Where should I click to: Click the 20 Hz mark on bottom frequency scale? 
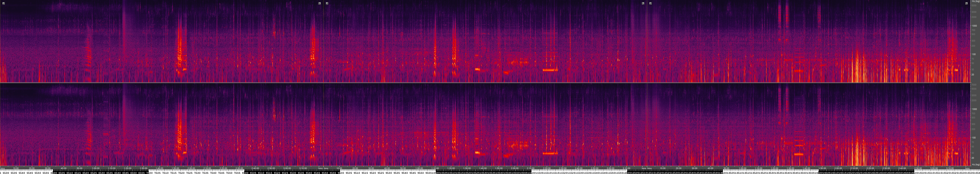pyautogui.click(x=973, y=158)
